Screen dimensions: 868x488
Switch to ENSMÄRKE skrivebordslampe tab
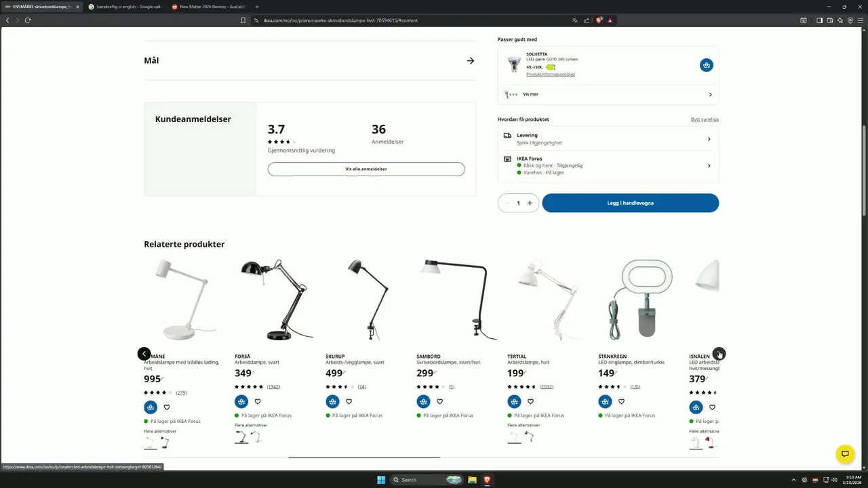(42, 6)
